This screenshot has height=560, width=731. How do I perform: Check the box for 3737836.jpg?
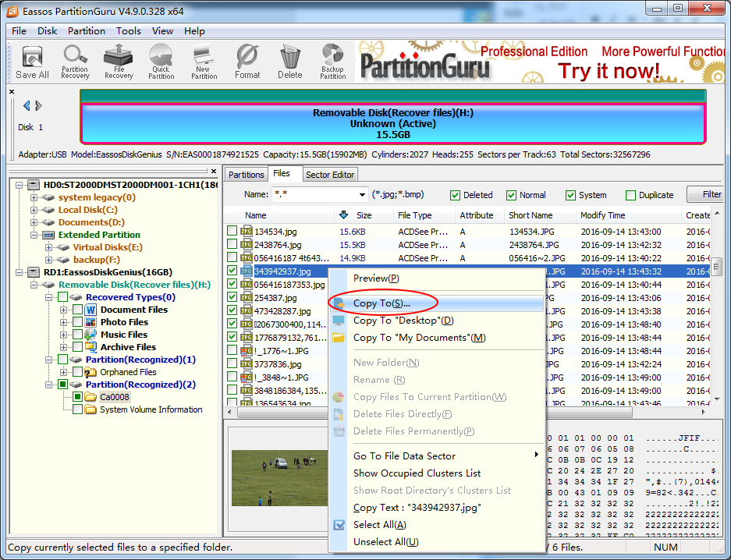click(x=232, y=363)
